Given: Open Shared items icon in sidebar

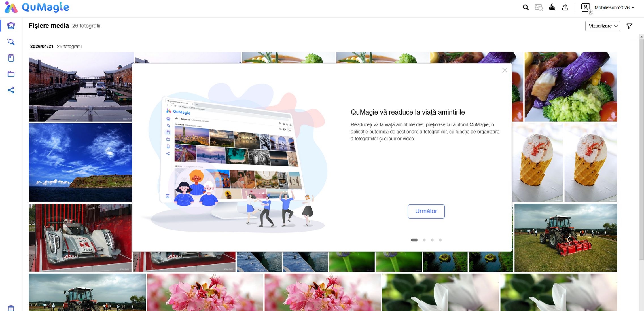Looking at the screenshot, I should point(11,90).
